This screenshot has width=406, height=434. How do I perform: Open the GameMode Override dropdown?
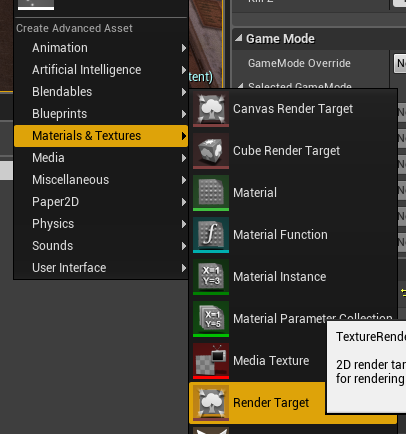(400, 63)
